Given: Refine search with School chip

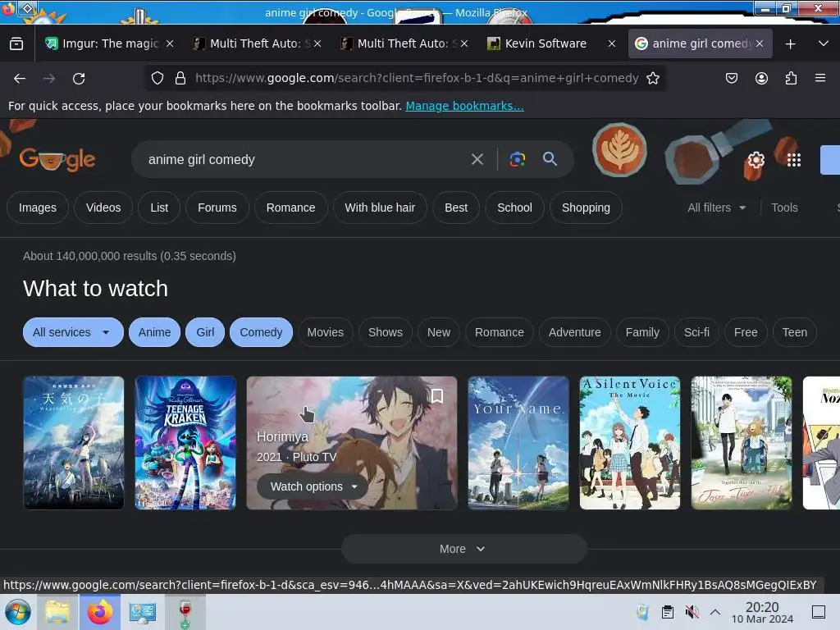Looking at the screenshot, I should [x=514, y=208].
